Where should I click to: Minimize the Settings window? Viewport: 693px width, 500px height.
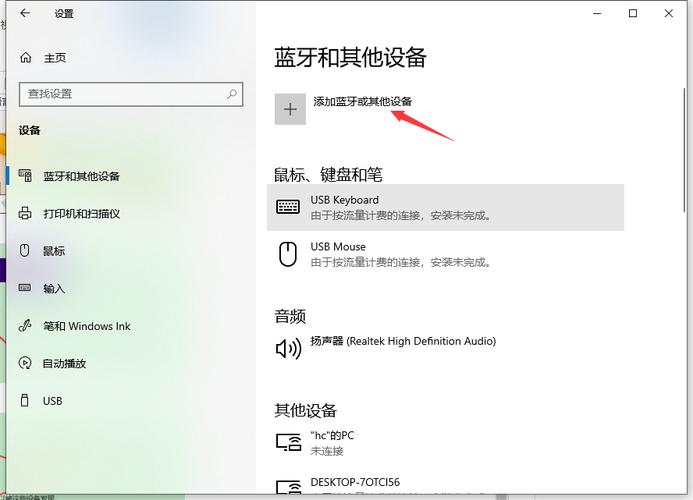tap(597, 13)
